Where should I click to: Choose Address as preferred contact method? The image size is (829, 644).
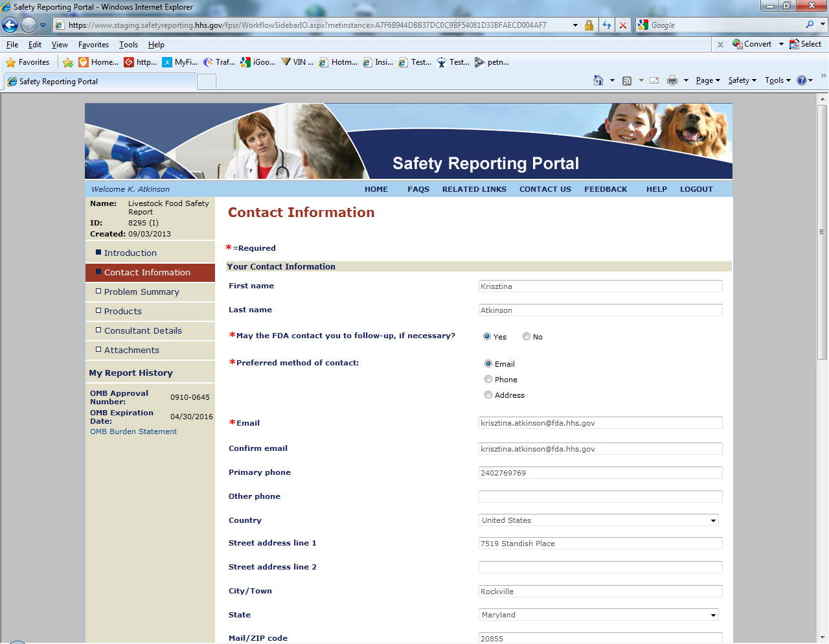[488, 395]
